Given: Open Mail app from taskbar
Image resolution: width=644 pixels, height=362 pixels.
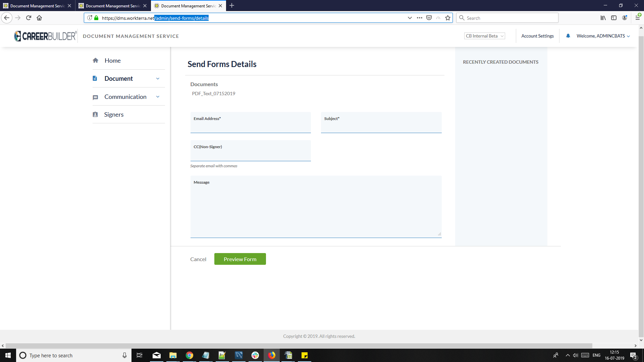Looking at the screenshot, I should click(156, 355).
